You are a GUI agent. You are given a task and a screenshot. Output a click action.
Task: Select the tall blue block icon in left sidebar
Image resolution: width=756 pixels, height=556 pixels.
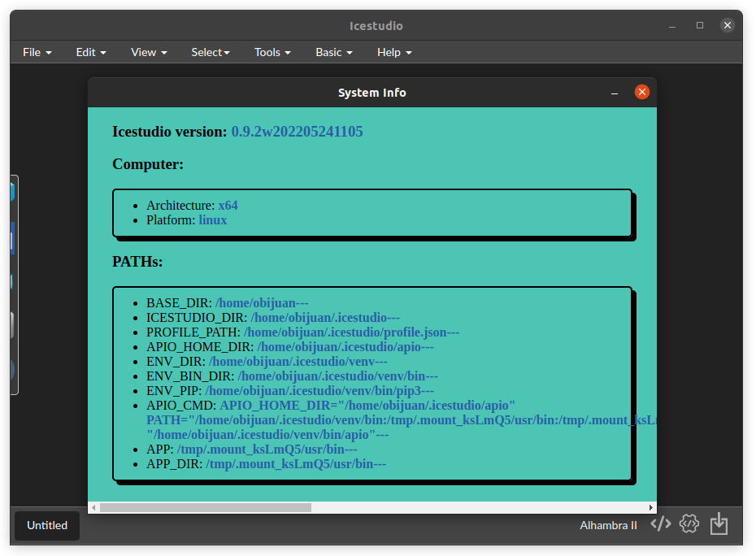click(x=13, y=238)
